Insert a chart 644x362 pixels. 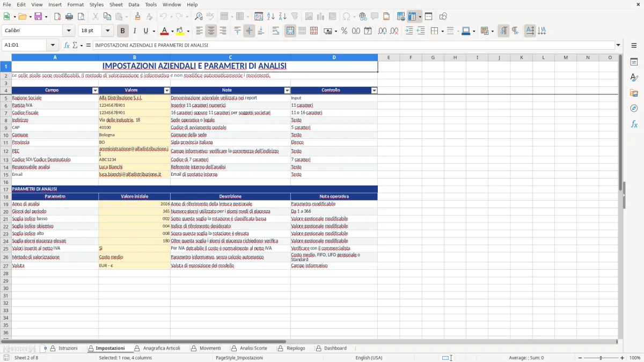click(x=320, y=17)
